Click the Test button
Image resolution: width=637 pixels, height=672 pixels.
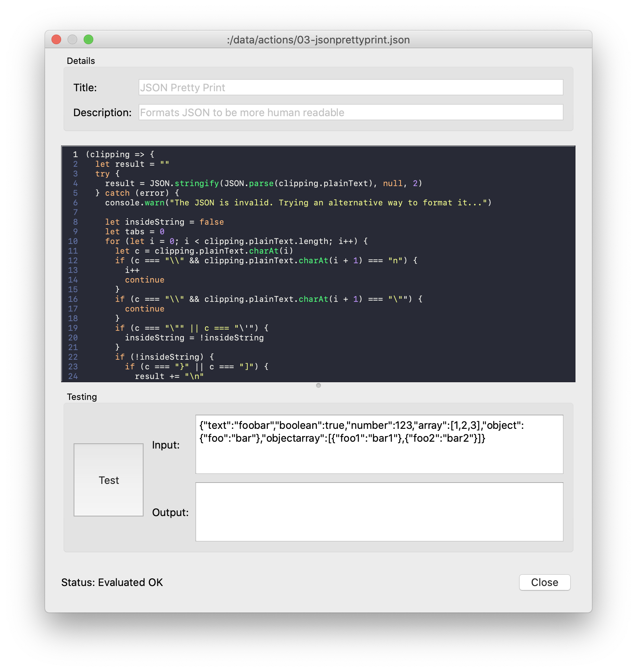(109, 480)
